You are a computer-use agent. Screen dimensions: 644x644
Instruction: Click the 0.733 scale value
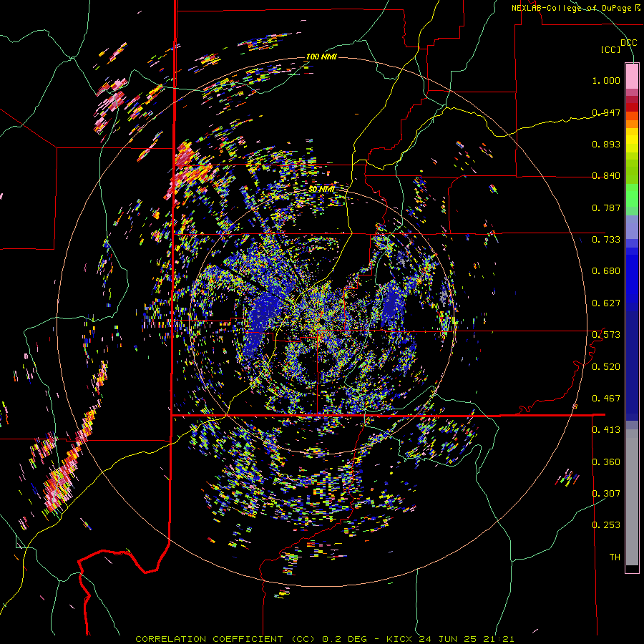(606, 240)
